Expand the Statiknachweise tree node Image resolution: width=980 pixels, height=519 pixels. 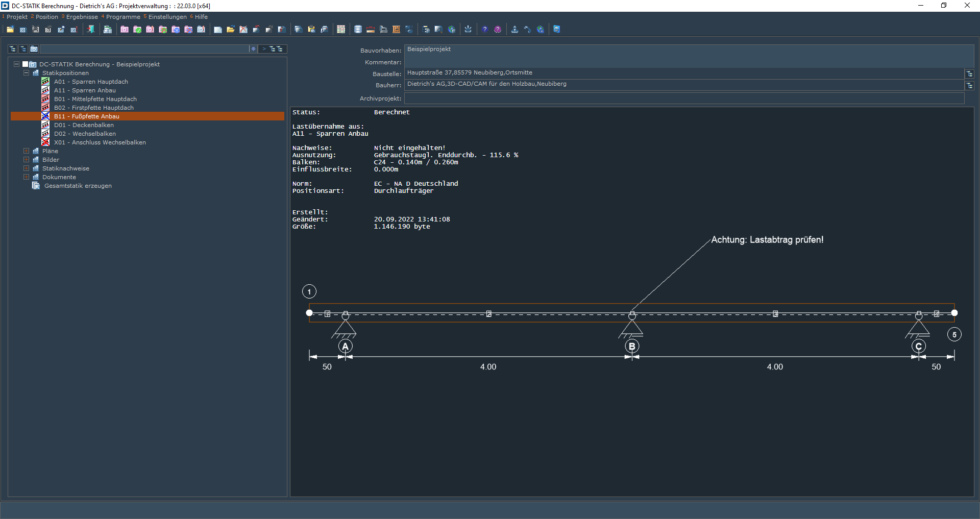point(26,168)
